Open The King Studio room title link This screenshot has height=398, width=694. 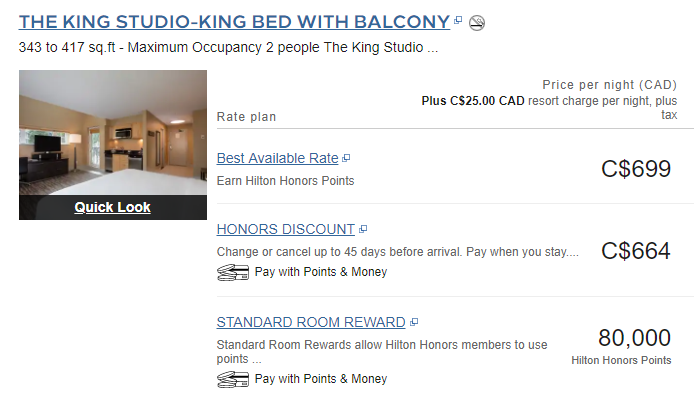(x=234, y=22)
